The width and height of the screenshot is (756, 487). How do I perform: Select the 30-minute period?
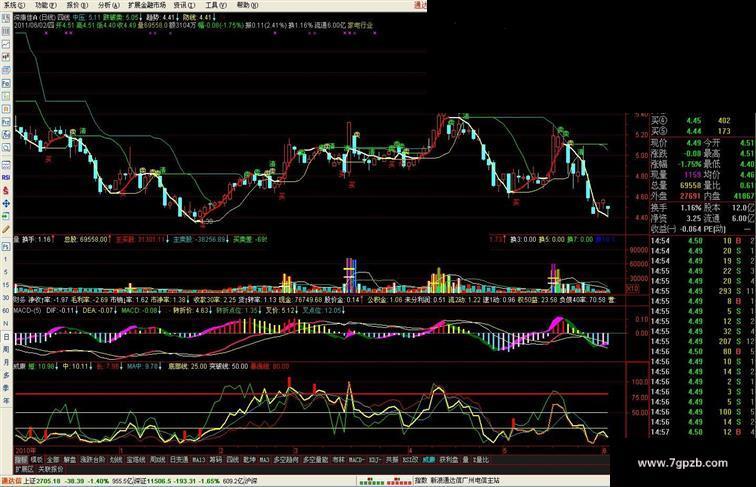tap(6, 298)
